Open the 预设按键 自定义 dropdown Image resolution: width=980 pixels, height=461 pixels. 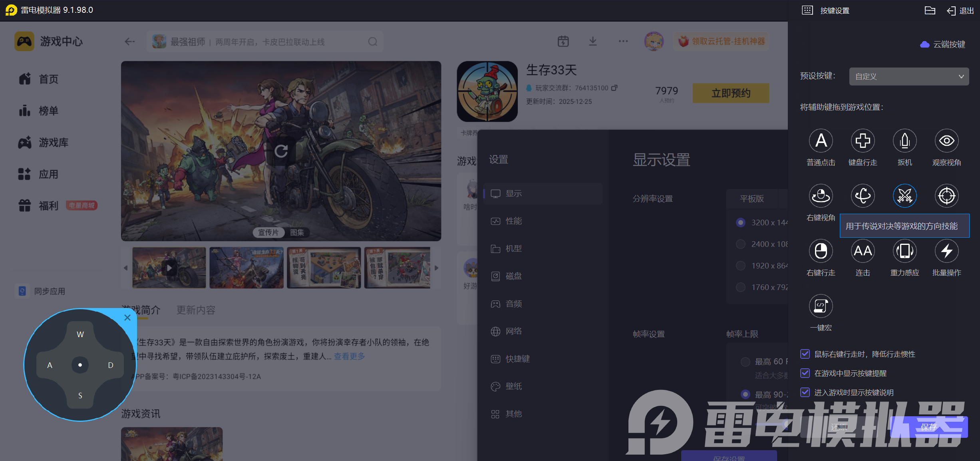click(909, 76)
